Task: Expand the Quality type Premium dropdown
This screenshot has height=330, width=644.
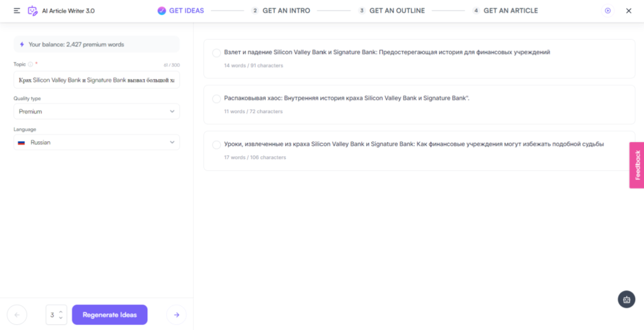Action: 97,112
